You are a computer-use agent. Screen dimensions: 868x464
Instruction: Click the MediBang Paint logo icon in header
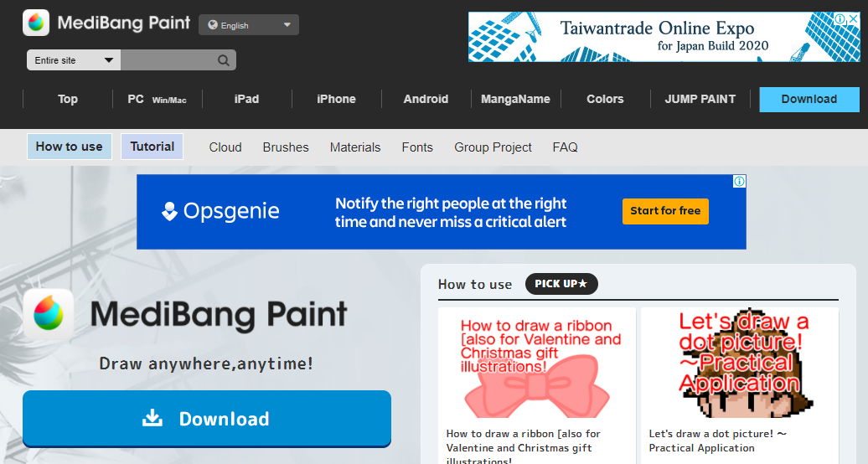36,23
